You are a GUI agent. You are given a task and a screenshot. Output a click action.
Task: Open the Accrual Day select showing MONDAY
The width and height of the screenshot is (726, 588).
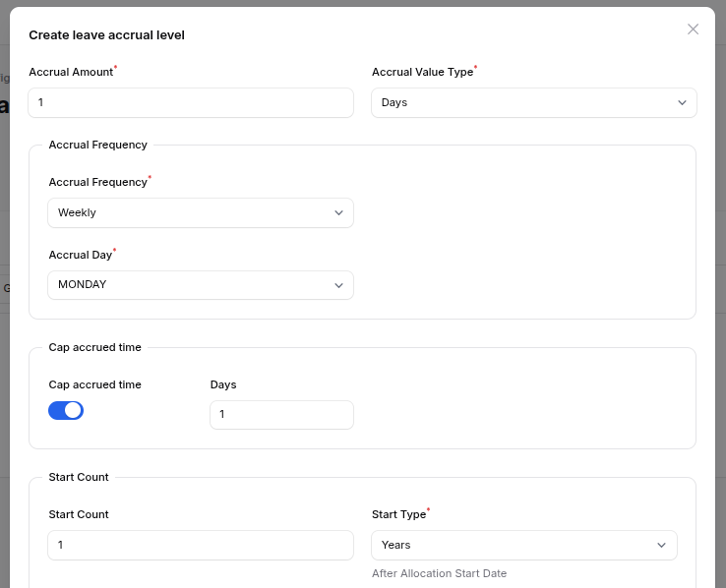coord(187,285)
